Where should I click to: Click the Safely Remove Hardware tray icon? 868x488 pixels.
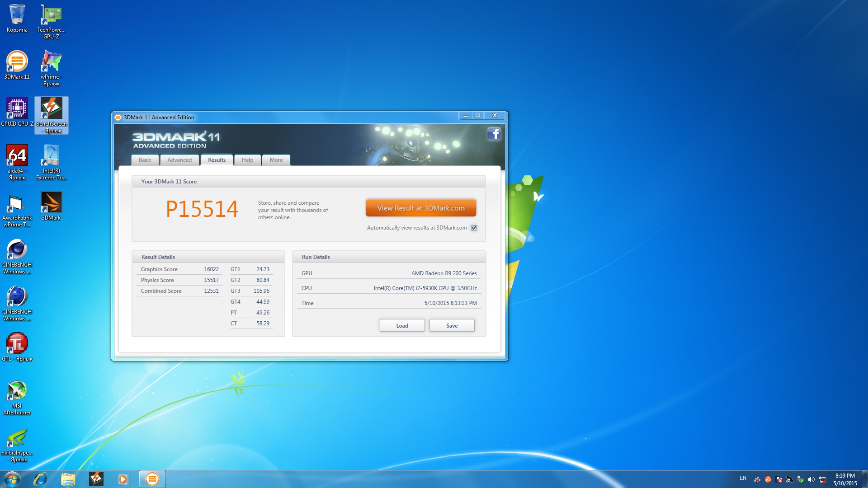(x=800, y=479)
